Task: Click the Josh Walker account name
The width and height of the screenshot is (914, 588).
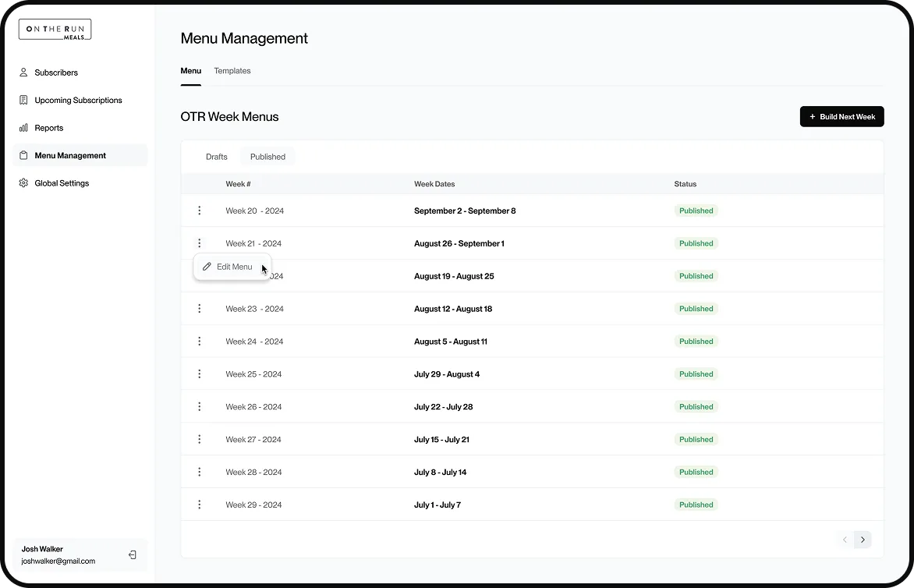Action: [x=42, y=549]
